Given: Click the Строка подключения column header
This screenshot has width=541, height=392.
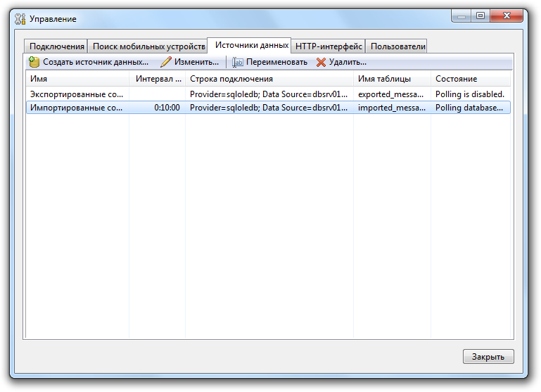Looking at the screenshot, I should 269,79.
